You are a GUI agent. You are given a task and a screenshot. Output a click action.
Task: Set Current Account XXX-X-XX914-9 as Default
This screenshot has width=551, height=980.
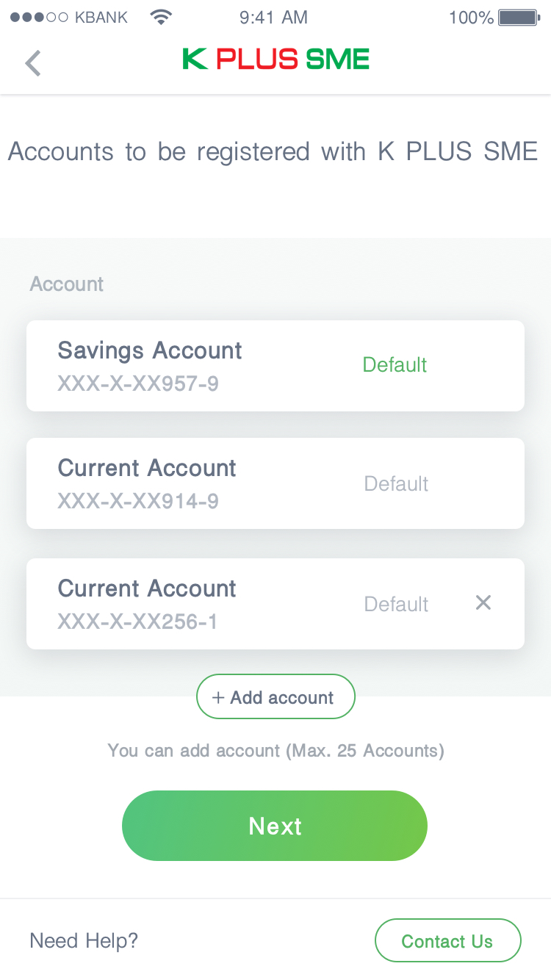[396, 484]
